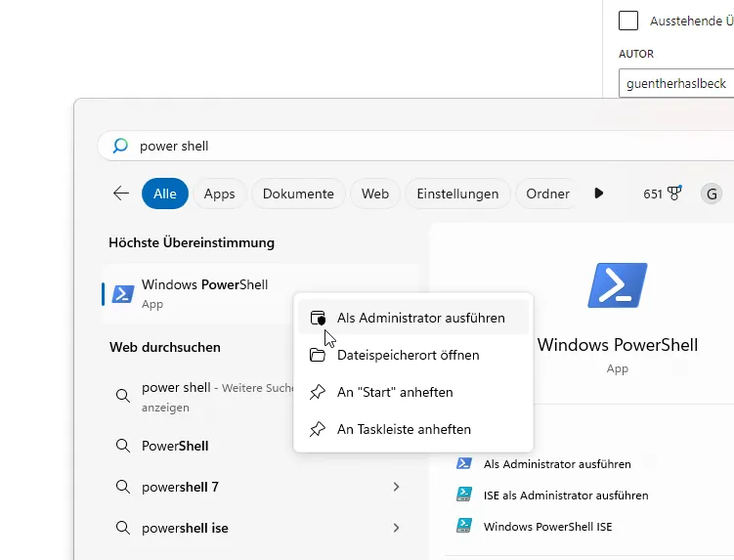Viewport: 734px width, 560px height.
Task: Click search icon beside powershell 7 suggestion
Action: click(x=122, y=487)
